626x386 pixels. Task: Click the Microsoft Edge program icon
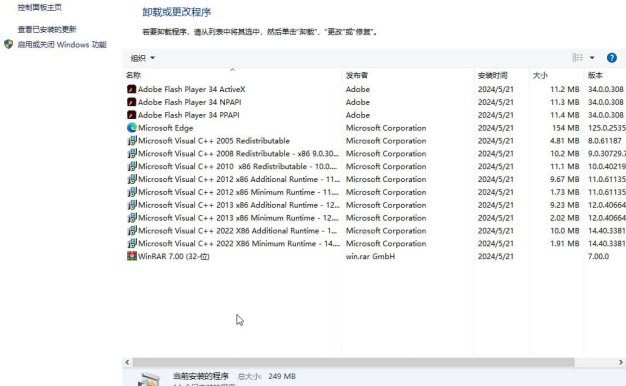pyautogui.click(x=132, y=128)
